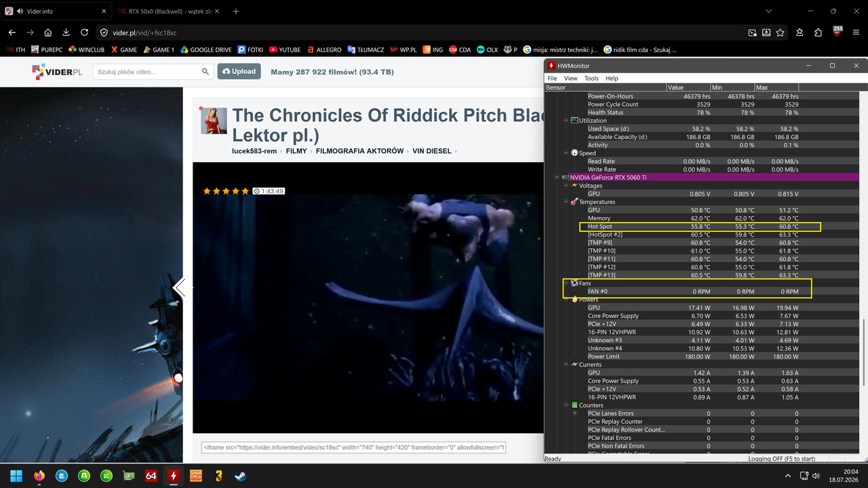Open Steam from the taskbar
The width and height of the screenshot is (868, 488).
coord(240,476)
